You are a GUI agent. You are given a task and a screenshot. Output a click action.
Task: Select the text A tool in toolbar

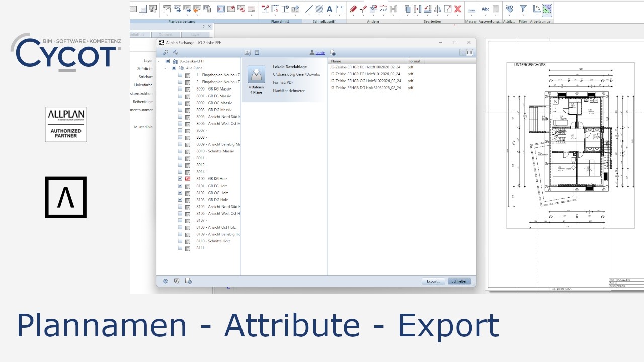click(x=329, y=9)
